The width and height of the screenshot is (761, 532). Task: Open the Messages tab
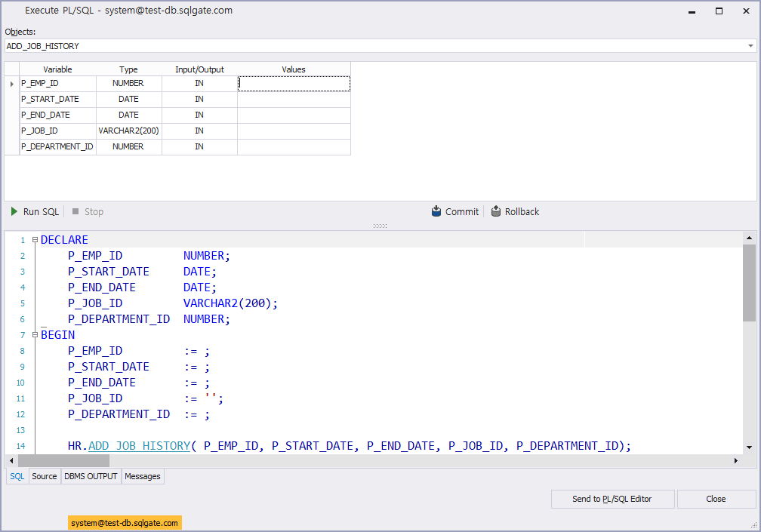[142, 476]
